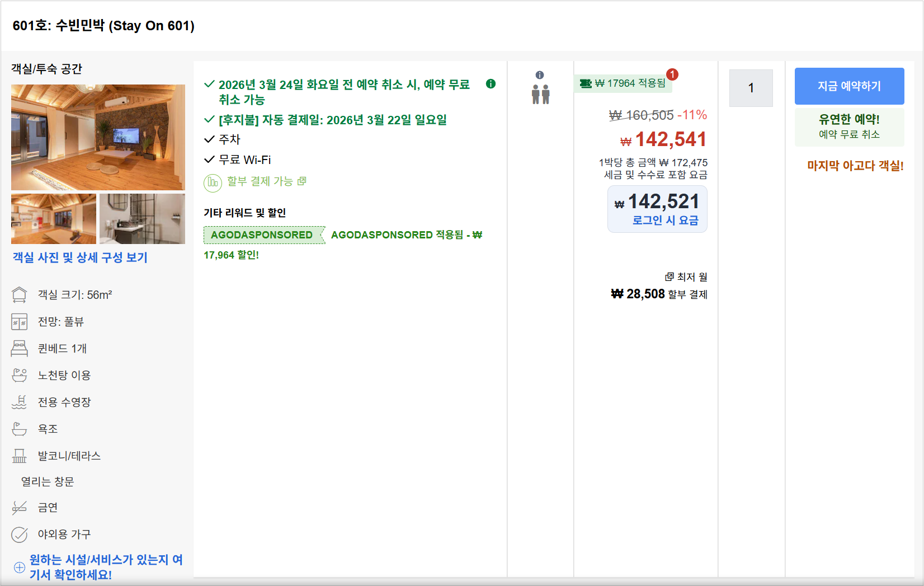924x586 pixels.
Task: Click the red price ₩ 142,541
Action: coord(663,139)
